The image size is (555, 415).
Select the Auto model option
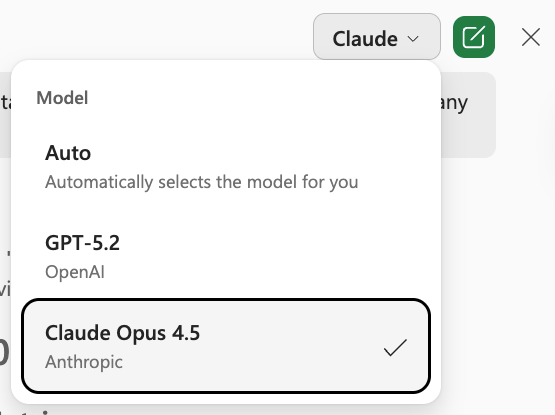click(x=226, y=167)
